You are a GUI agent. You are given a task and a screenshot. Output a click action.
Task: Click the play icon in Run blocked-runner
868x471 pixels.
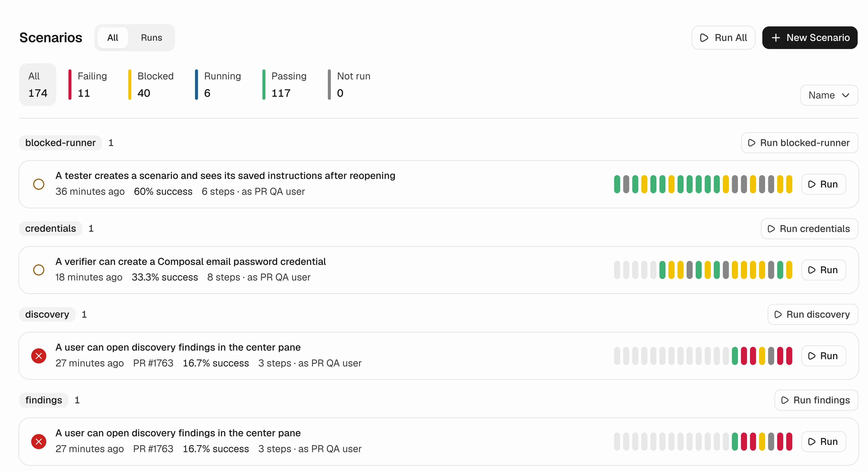click(x=752, y=143)
